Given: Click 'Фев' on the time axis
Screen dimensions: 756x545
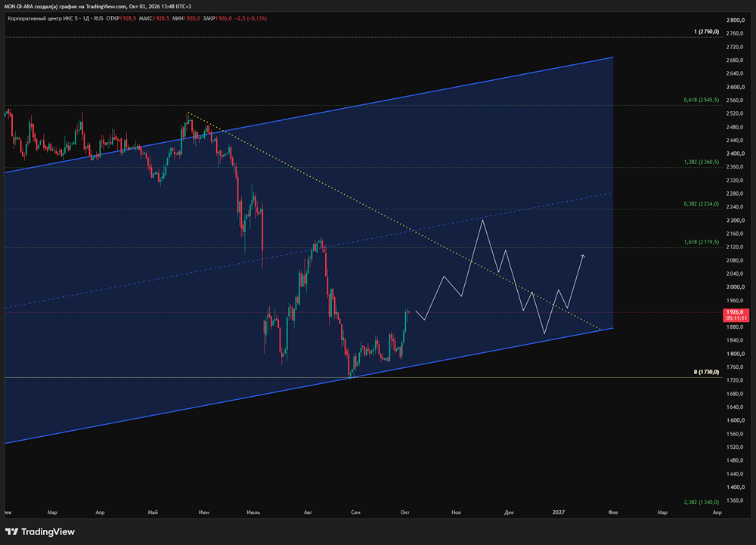Looking at the screenshot, I should coord(613,512).
